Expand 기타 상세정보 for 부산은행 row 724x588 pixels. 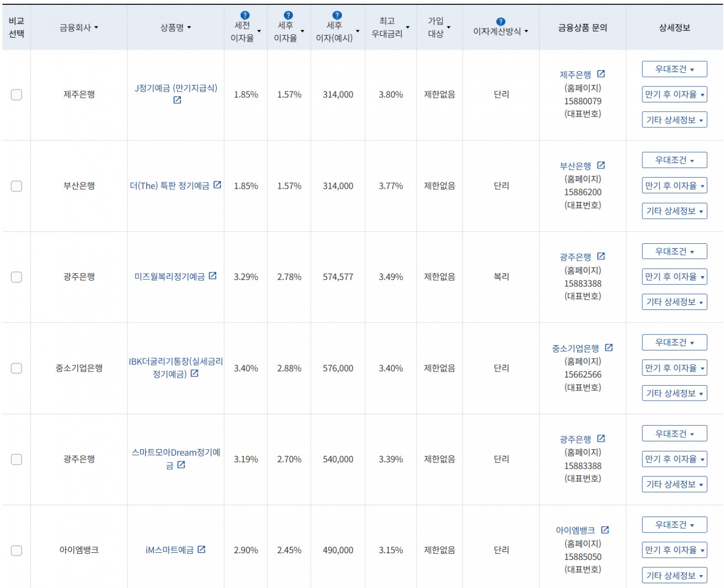(674, 211)
